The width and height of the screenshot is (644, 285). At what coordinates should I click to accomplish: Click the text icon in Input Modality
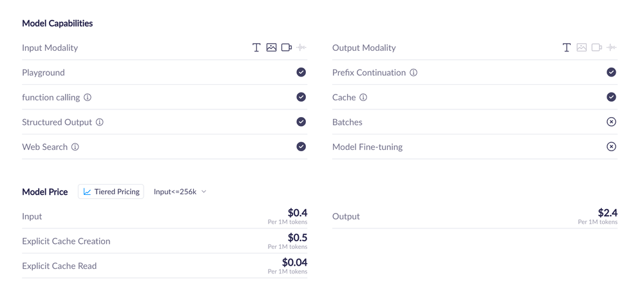[x=256, y=48]
